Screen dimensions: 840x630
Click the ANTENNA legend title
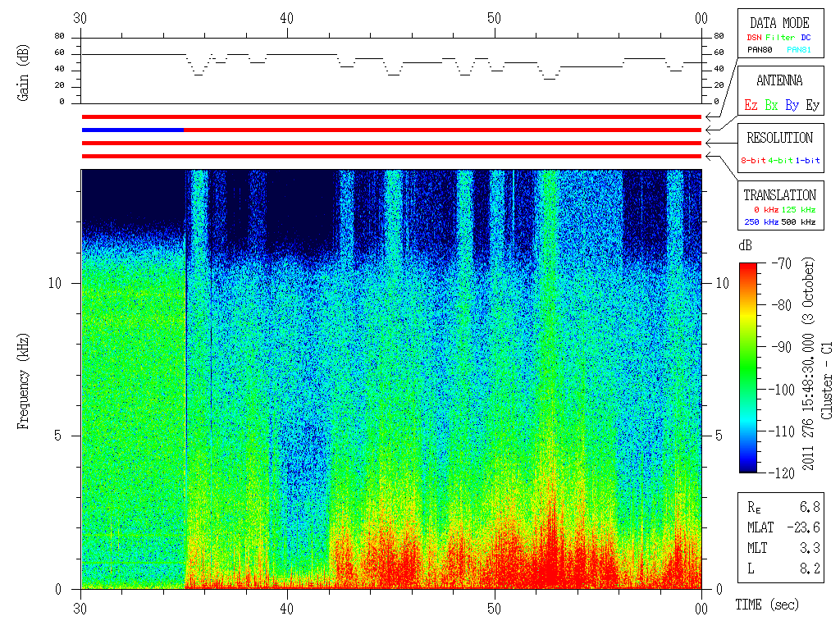(779, 80)
